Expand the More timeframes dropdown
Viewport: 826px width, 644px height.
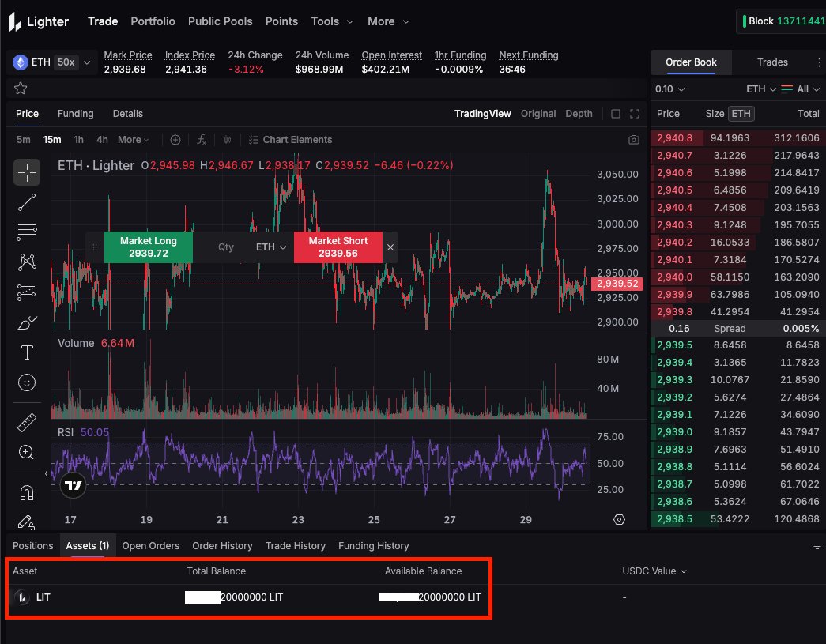[134, 140]
